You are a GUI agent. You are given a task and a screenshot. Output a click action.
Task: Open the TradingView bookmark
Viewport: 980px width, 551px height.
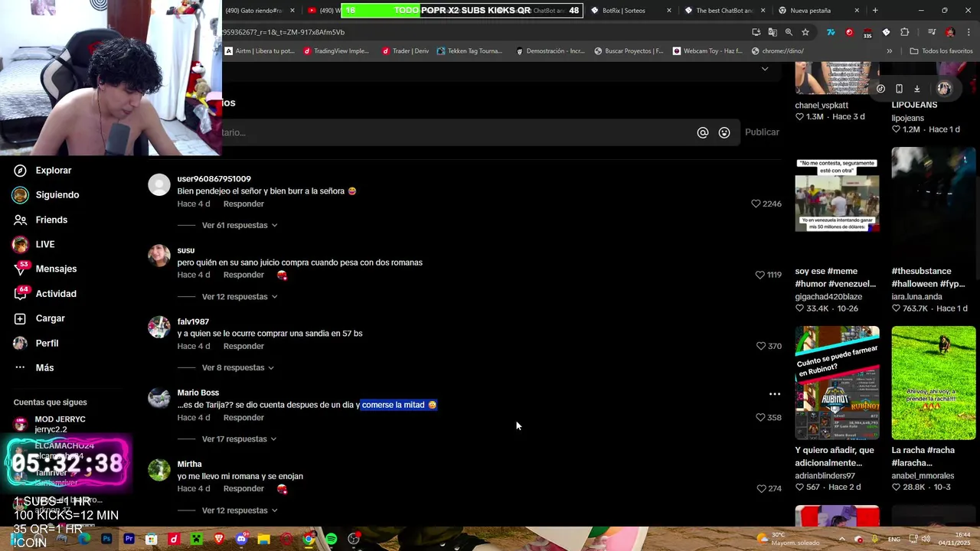(x=336, y=51)
